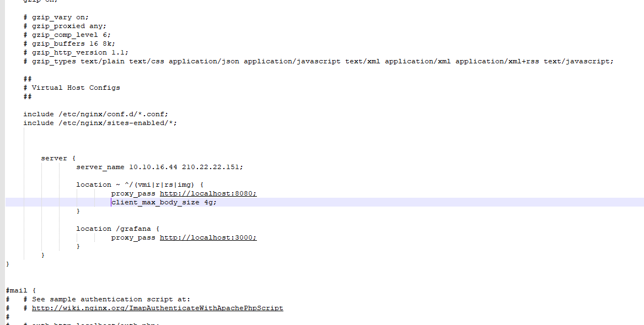Open the wiki.nginx.org ImapAuthenticate link

(x=157, y=308)
